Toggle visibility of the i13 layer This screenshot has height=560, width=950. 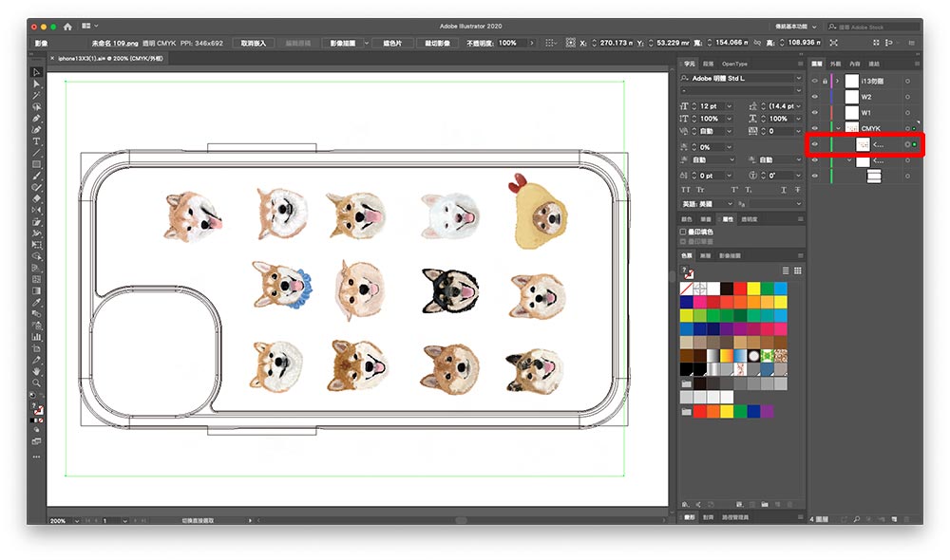[814, 82]
